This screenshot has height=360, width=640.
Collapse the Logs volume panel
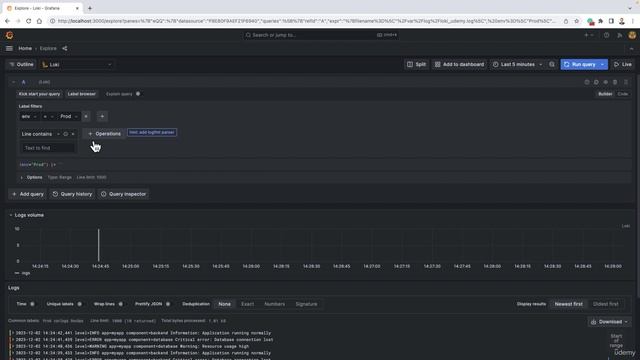(x=11, y=215)
